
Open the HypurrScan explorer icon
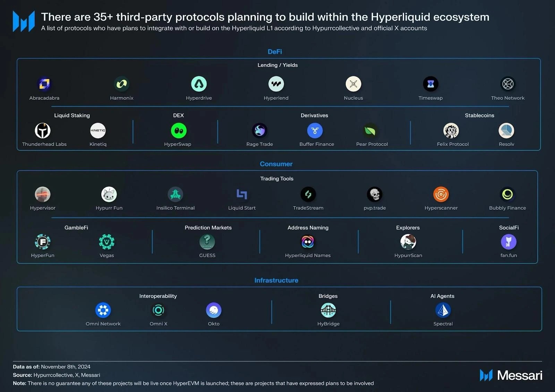pyautogui.click(x=408, y=242)
